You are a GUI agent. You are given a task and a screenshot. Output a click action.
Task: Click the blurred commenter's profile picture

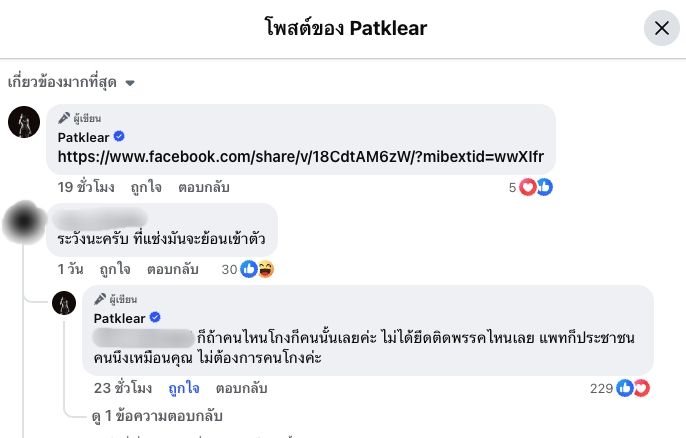tap(24, 221)
